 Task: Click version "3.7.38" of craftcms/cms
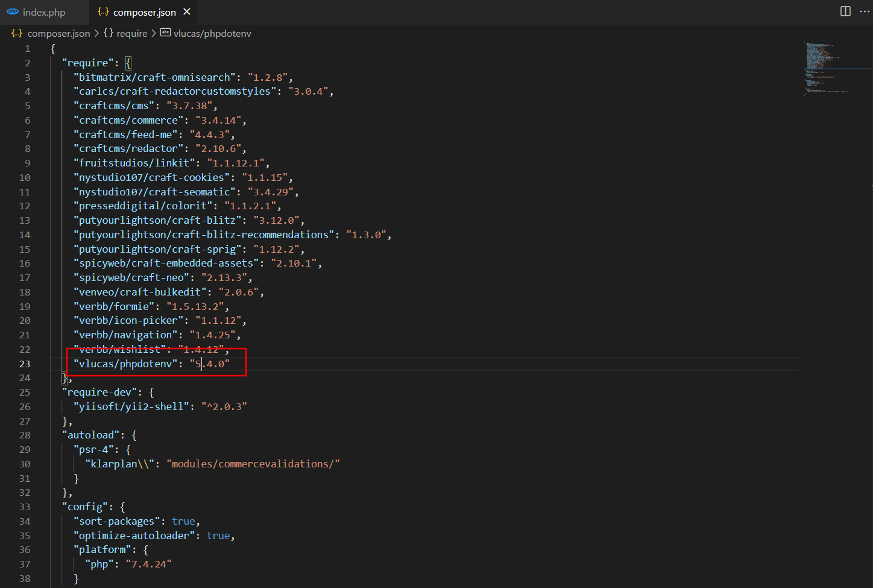(189, 106)
